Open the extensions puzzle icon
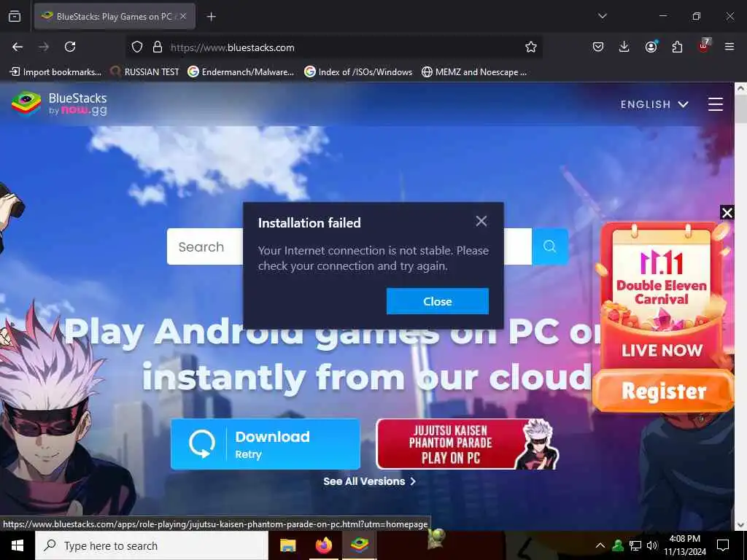Screen dimensions: 747x560 coord(677,47)
